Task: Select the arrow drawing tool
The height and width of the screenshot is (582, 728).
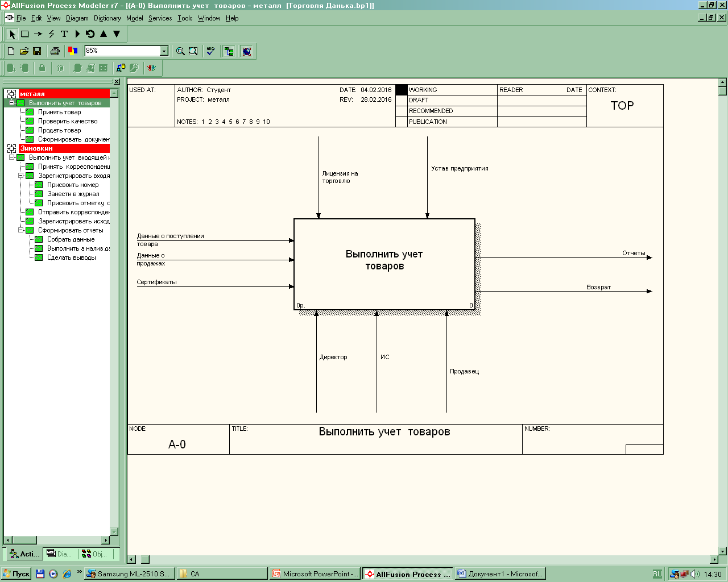Action: (x=38, y=34)
